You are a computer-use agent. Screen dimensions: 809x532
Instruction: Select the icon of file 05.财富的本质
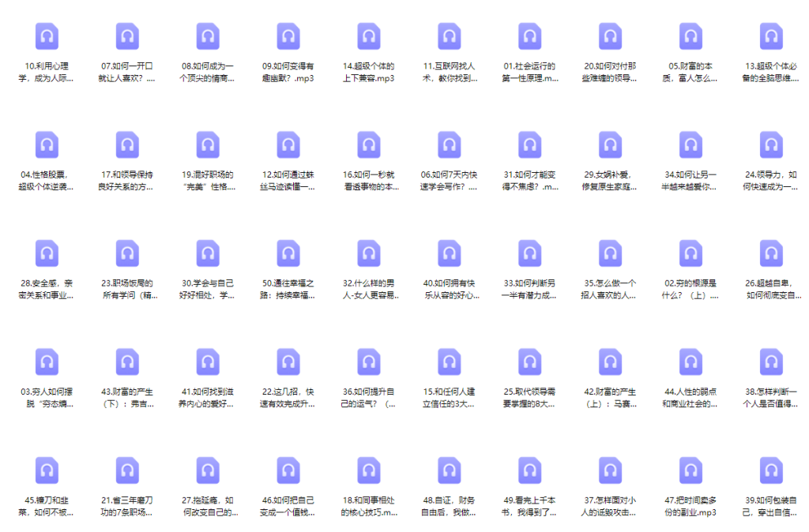click(691, 36)
